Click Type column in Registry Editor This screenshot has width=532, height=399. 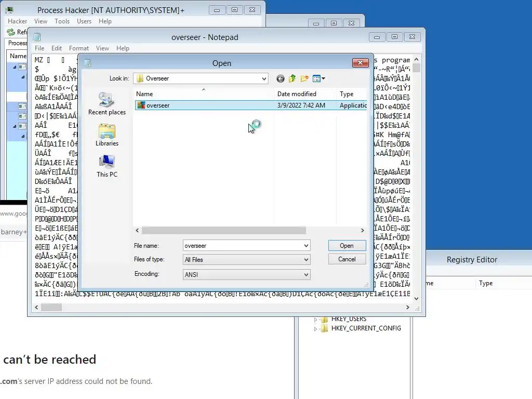click(x=486, y=283)
